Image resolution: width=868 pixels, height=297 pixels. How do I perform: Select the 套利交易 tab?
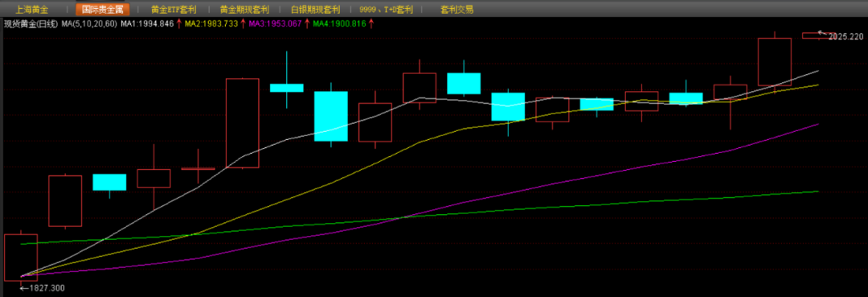457,10
